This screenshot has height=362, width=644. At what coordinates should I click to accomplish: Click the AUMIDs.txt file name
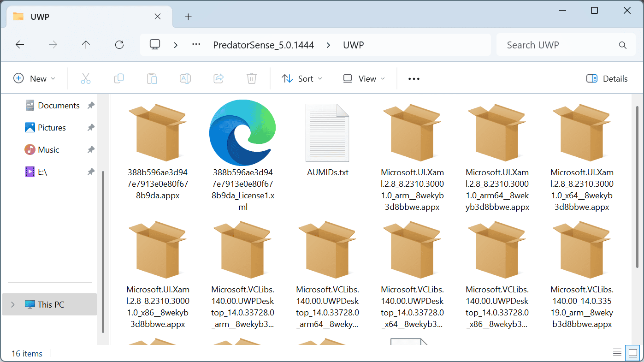click(328, 172)
